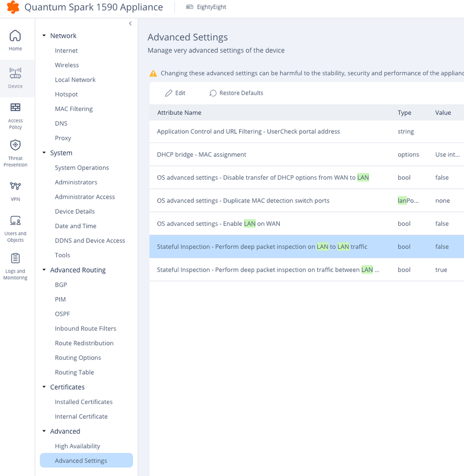Open Proxy settings

point(63,138)
